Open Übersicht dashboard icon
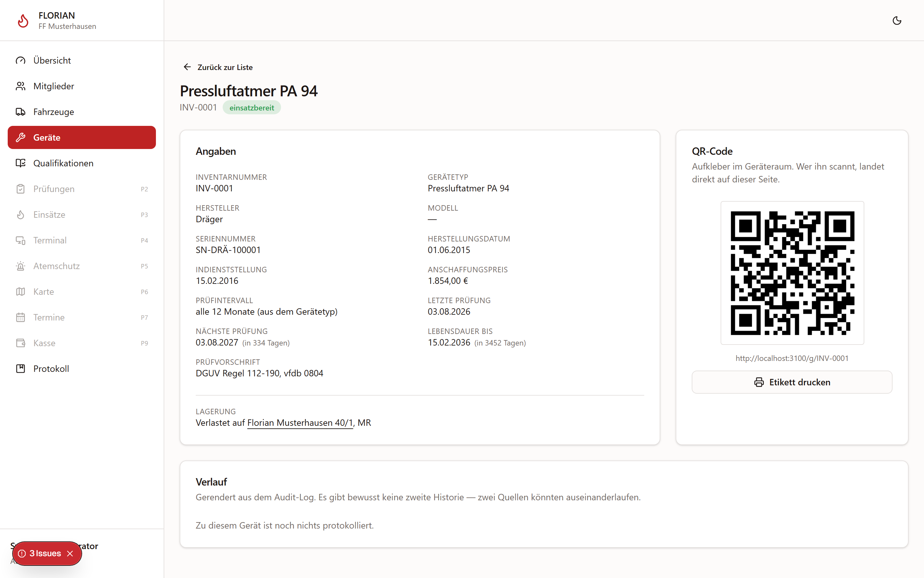 coord(21,60)
